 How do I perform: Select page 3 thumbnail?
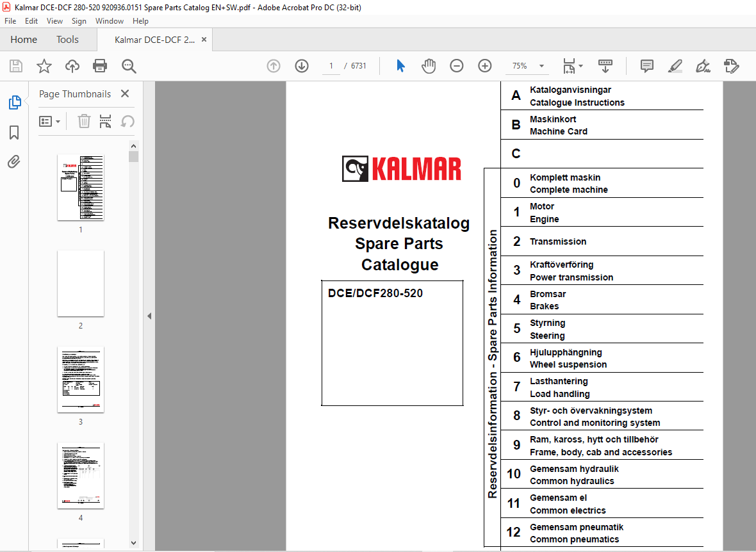click(81, 379)
